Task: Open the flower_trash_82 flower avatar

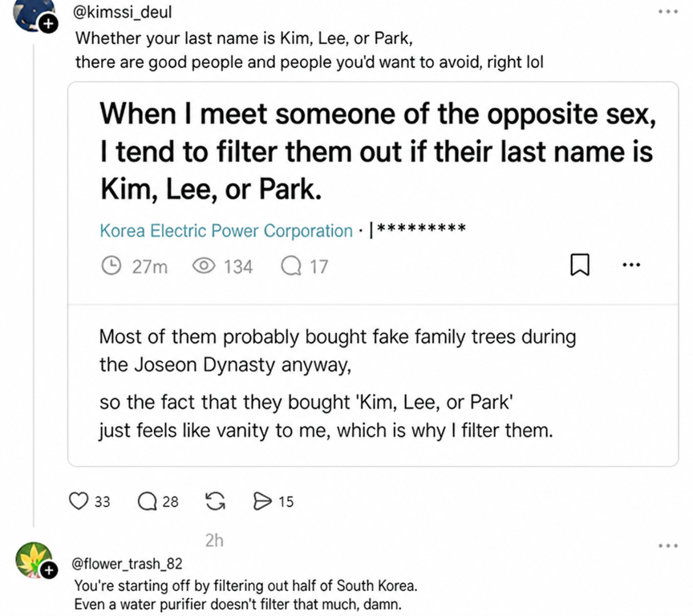Action: tap(34, 560)
